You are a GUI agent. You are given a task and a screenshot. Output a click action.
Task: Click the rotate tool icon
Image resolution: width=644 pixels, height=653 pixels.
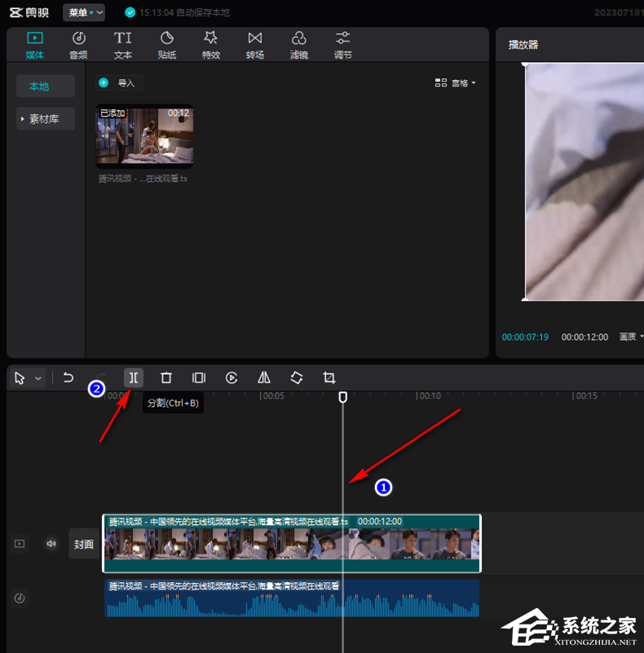coord(297,377)
